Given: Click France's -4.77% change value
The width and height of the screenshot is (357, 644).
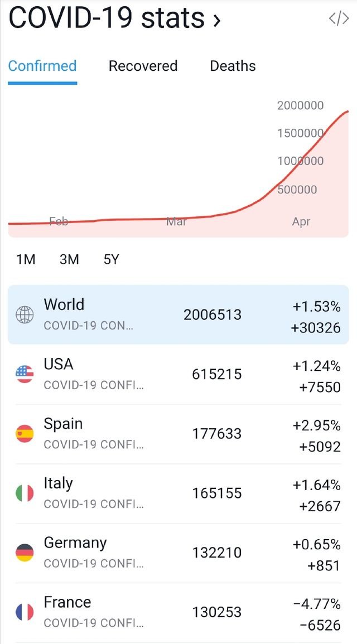Looking at the screenshot, I should click(316, 604).
